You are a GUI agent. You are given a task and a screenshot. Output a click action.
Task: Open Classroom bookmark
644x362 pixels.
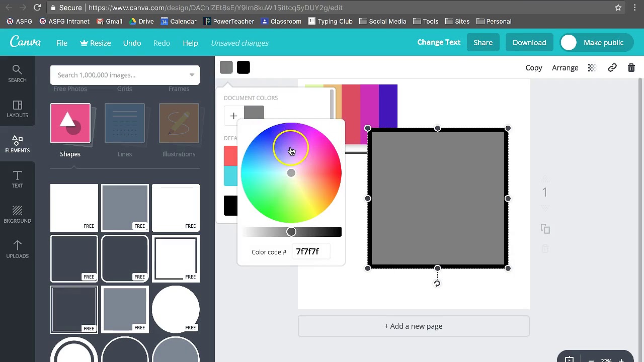[281, 21]
